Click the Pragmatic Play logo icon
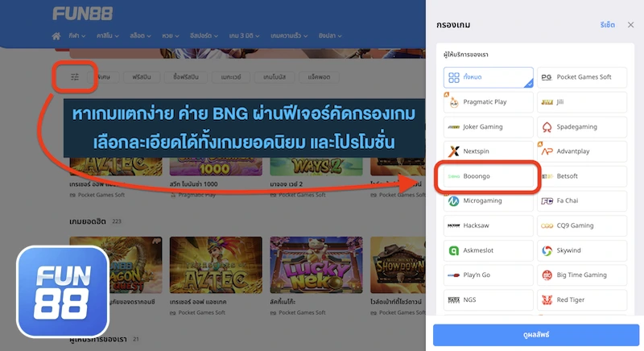The image size is (644, 351). pyautogui.click(x=453, y=102)
